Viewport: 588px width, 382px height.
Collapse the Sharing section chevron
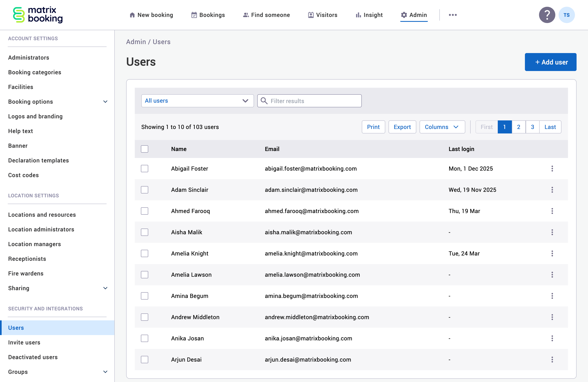(x=106, y=288)
